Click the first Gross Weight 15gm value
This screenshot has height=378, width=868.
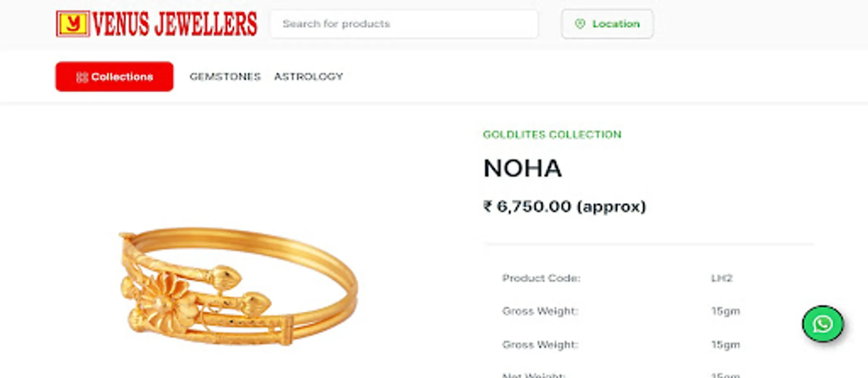click(x=726, y=311)
